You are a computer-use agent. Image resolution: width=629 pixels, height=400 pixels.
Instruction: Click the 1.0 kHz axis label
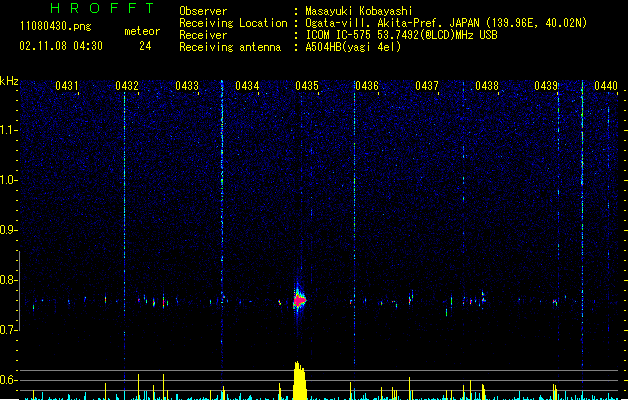click(8, 180)
